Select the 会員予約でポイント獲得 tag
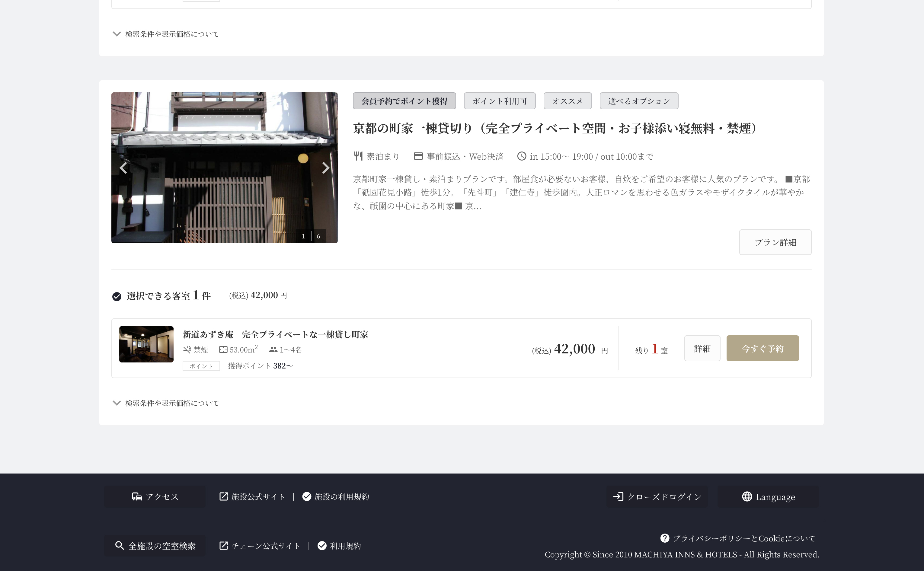 point(404,101)
